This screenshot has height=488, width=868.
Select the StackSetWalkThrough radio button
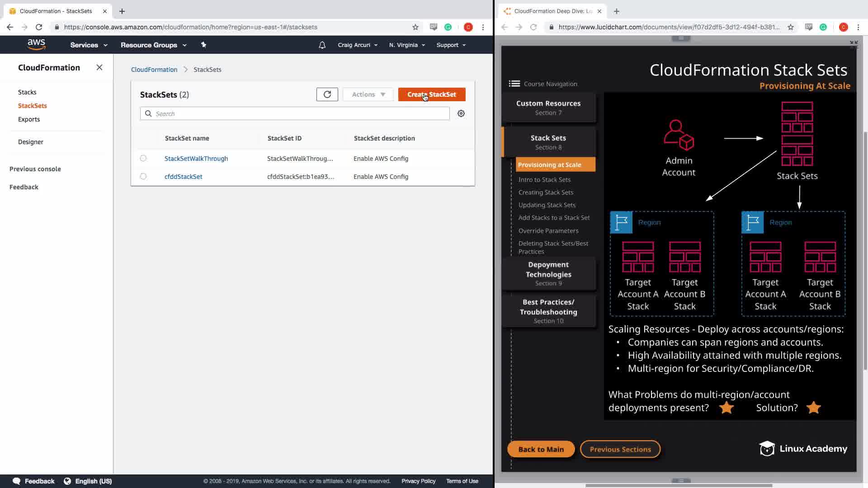[x=143, y=159]
